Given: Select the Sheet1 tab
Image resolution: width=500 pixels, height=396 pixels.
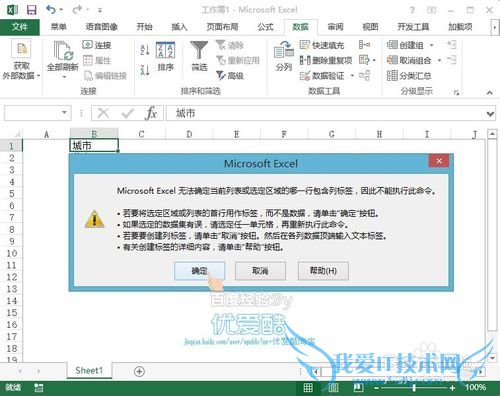Looking at the screenshot, I should (x=89, y=370).
